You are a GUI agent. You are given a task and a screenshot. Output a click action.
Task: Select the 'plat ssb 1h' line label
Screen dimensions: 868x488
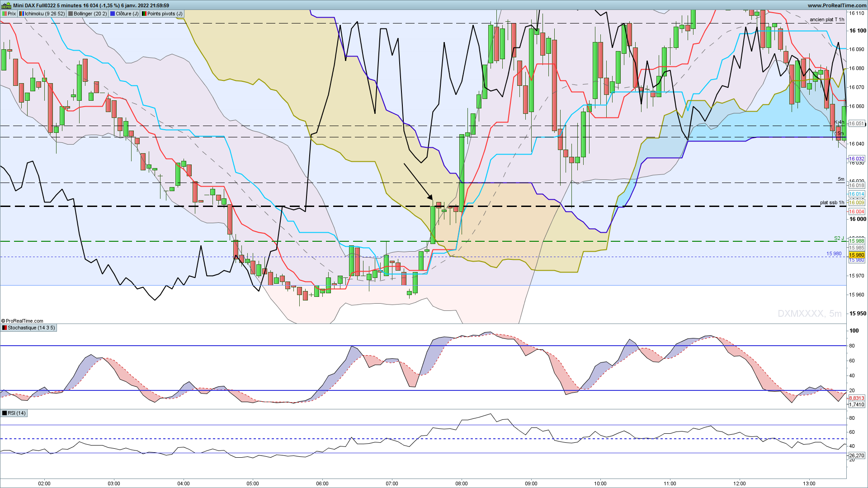pos(832,202)
